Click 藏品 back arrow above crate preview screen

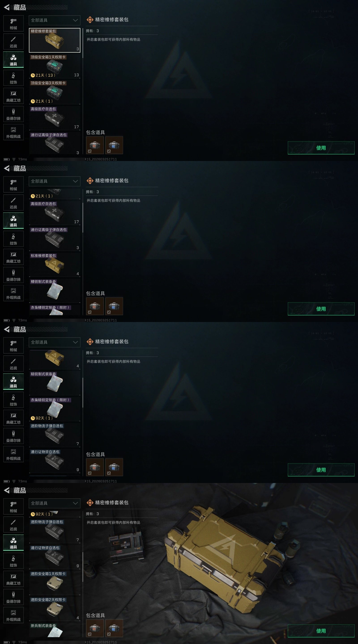coord(7,491)
